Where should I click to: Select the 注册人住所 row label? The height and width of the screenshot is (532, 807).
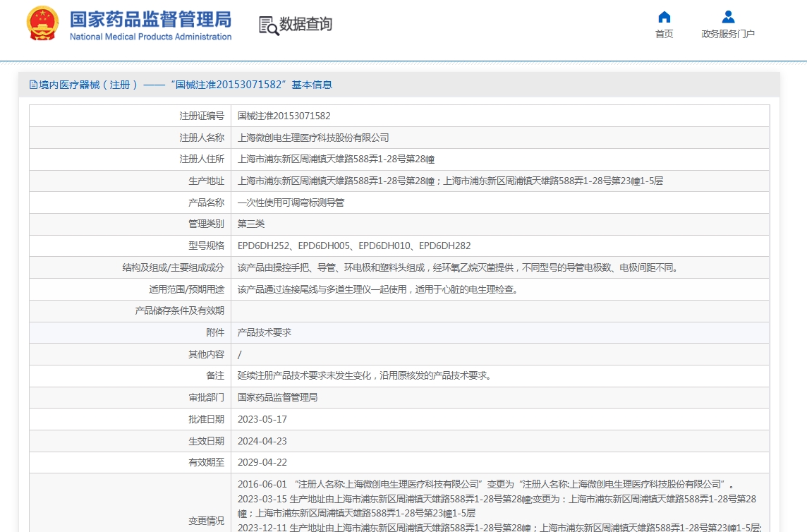pos(202,159)
